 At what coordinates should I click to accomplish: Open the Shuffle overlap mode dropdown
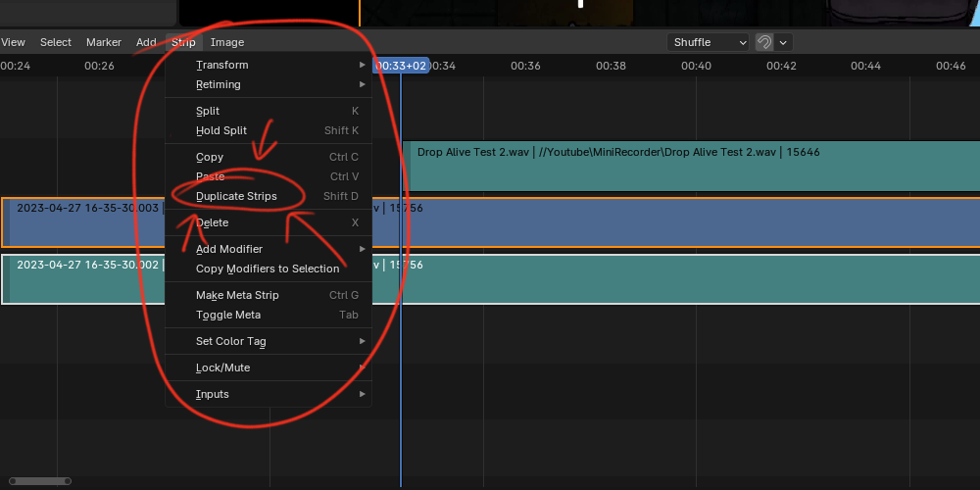(709, 42)
